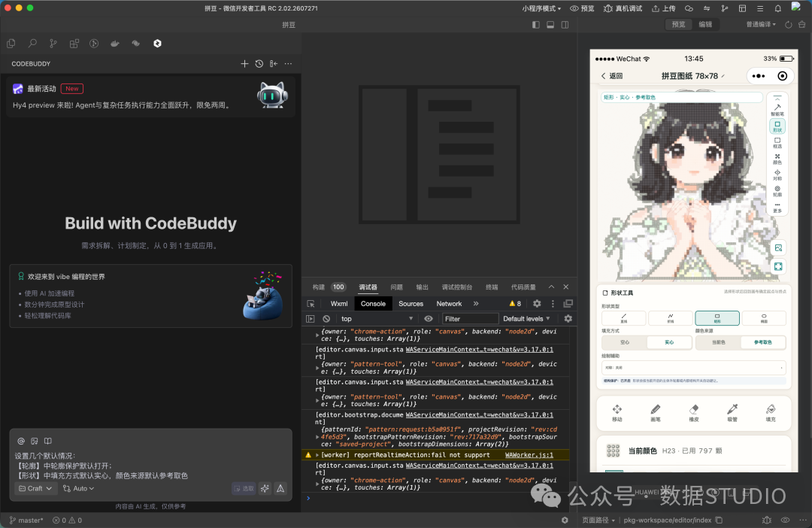Screen dimensions: 812x528
Task: Open the search icon in the sidebar toolbar
Action: (x=32, y=44)
